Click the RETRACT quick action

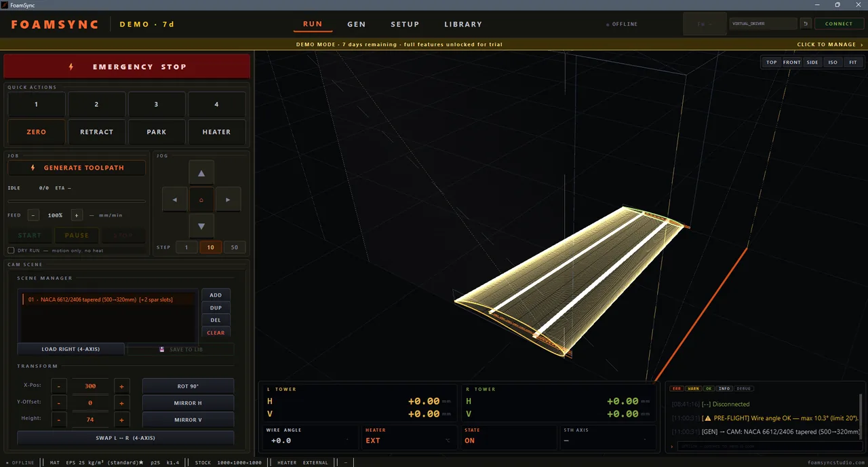coord(96,132)
